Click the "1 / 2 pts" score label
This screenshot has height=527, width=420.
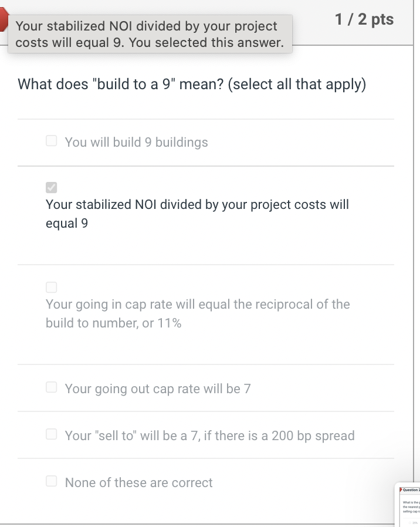point(365,19)
